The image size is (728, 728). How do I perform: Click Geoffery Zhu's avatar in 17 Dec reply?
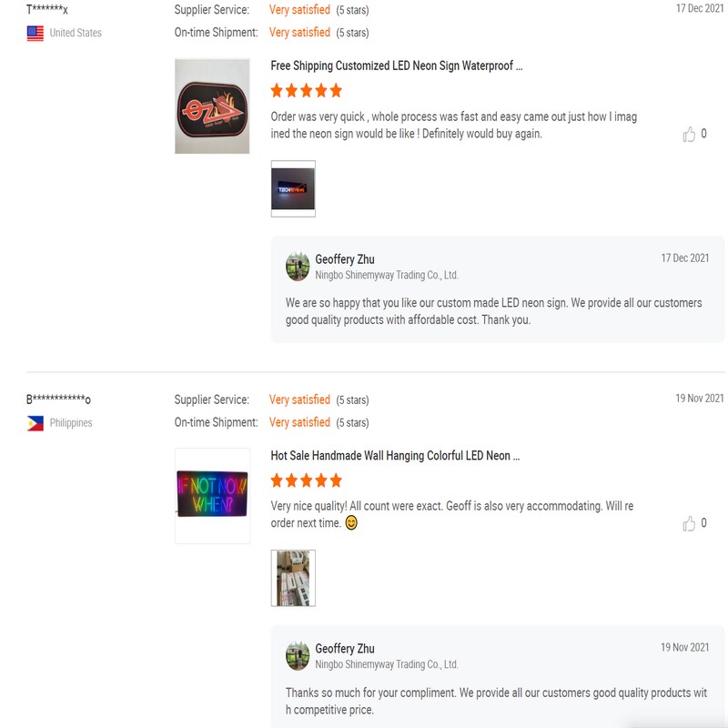coord(298,267)
